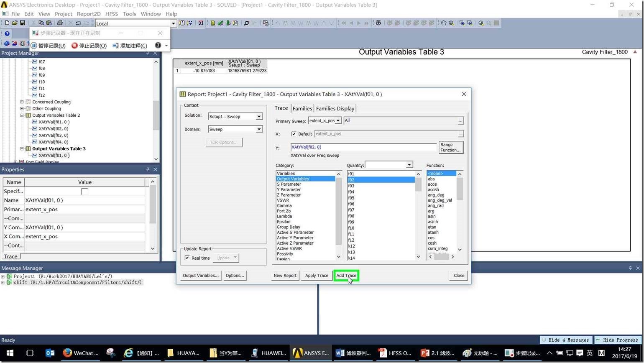Toggle the Specified checkbox in Properties
Screen dimensions: 644x363
click(84, 192)
